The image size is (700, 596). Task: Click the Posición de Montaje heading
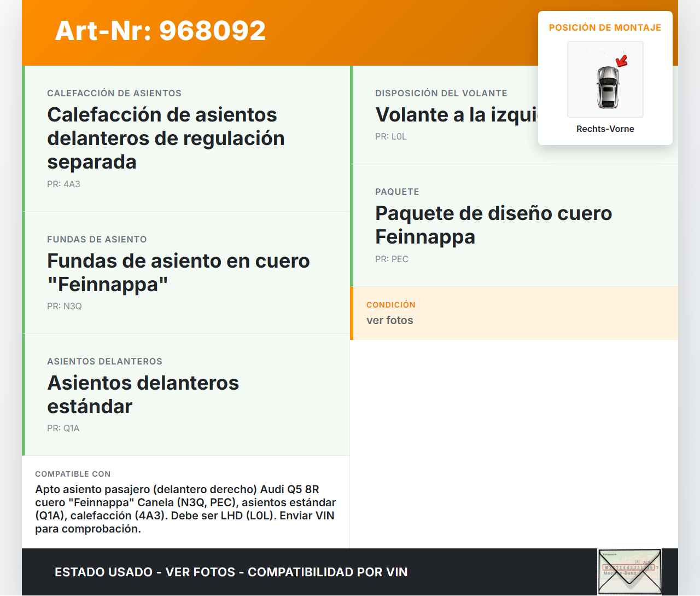[605, 27]
